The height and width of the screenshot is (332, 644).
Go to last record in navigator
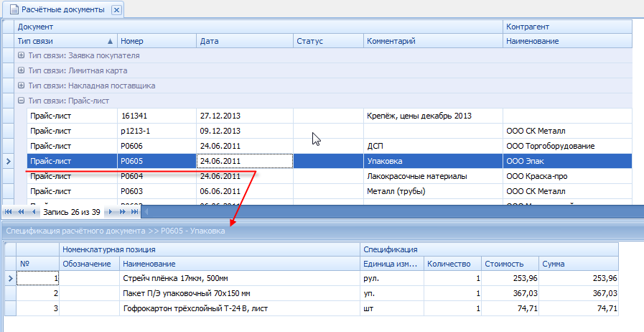coord(134,212)
